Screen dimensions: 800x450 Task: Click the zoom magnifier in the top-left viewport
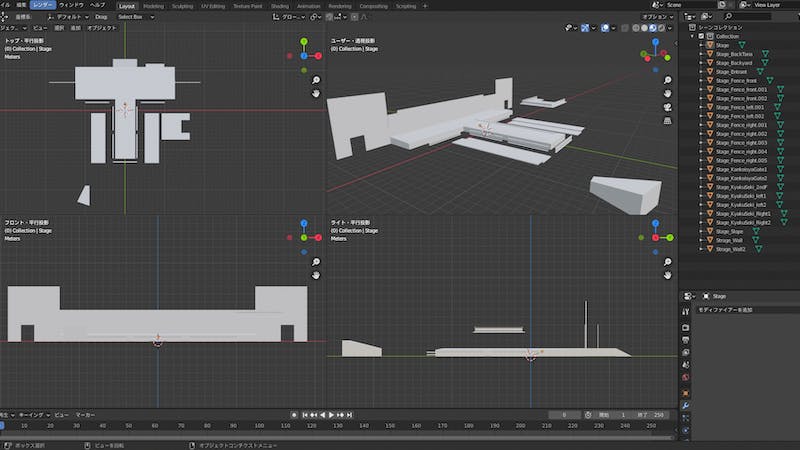[316, 80]
